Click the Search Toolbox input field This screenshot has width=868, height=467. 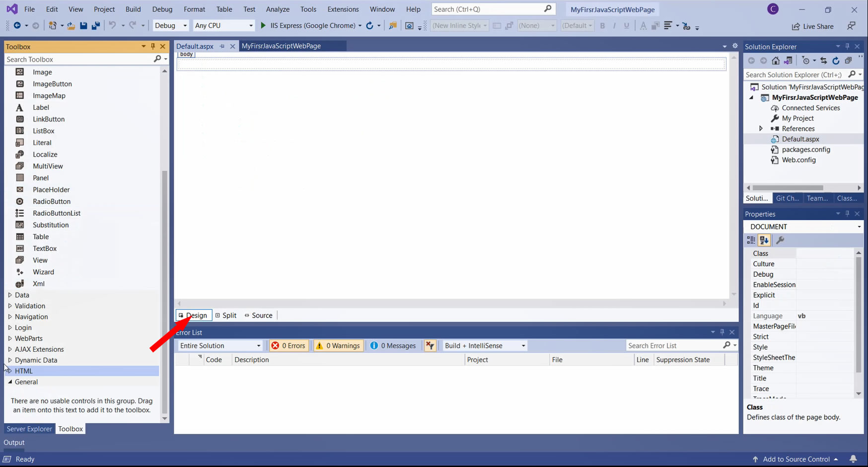[79, 59]
